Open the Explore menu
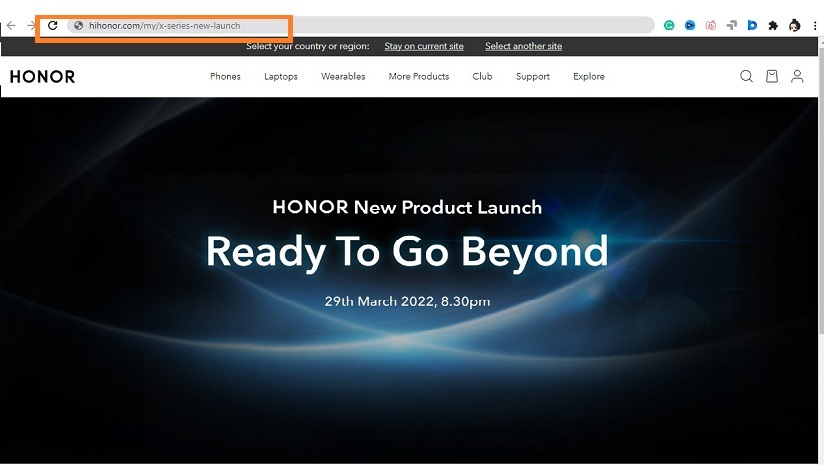Viewport: 824px width, 465px height. tap(589, 76)
